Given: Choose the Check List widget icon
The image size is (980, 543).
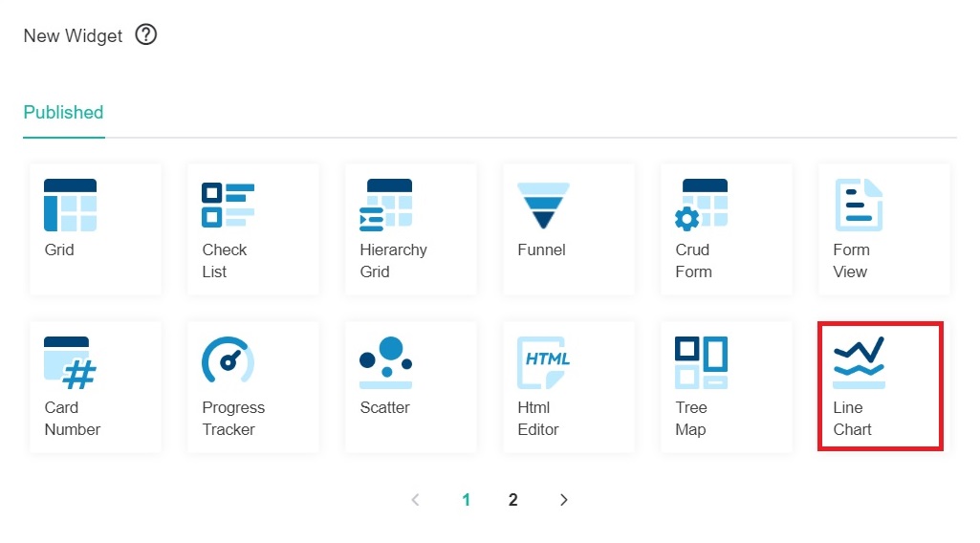Looking at the screenshot, I should click(x=228, y=206).
